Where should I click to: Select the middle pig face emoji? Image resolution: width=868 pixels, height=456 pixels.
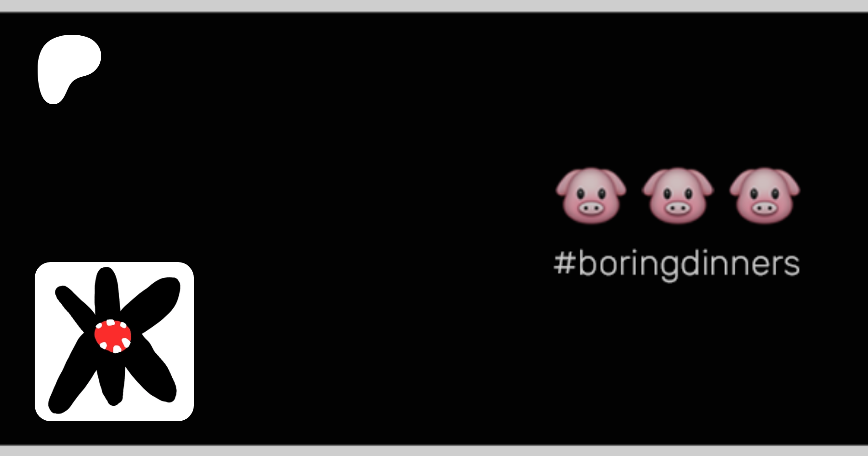(678, 195)
